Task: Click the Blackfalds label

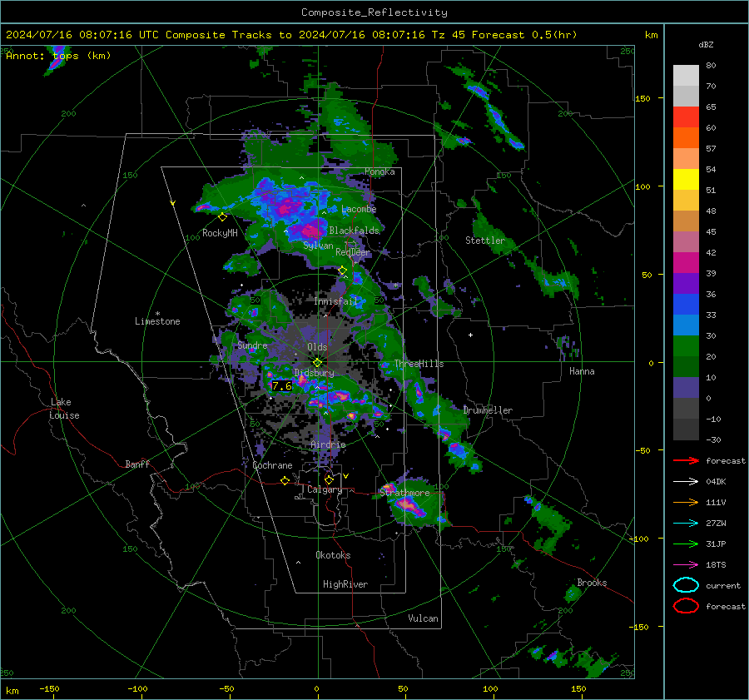Action: click(354, 231)
